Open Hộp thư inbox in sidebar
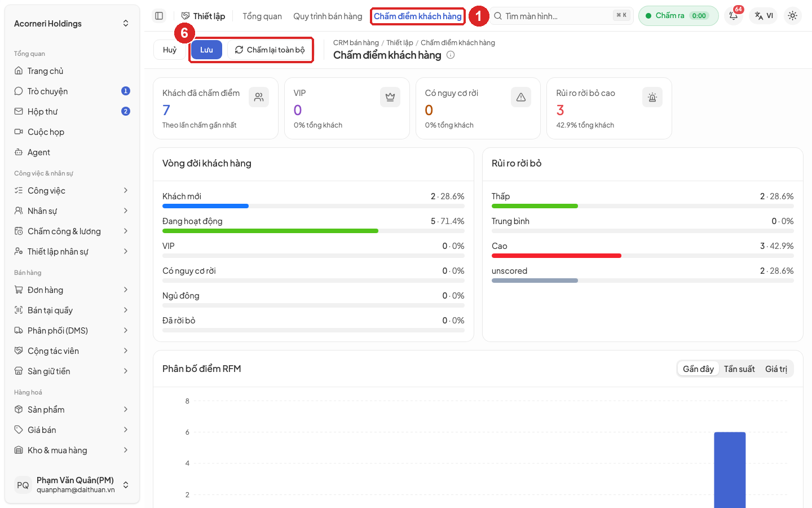This screenshot has height=508, width=812. coord(72,112)
